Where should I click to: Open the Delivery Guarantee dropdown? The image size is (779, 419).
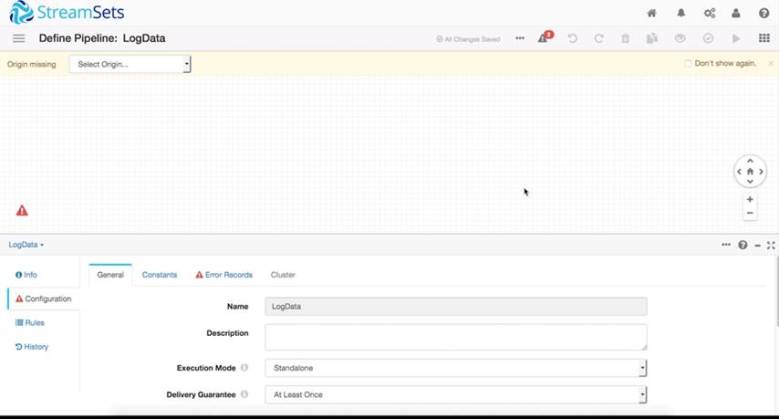coord(455,395)
